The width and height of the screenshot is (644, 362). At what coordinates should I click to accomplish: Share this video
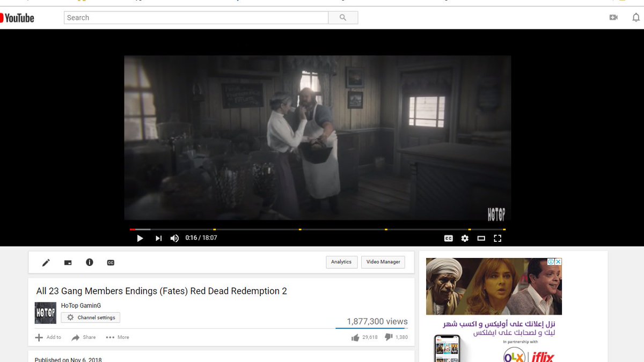(84, 337)
